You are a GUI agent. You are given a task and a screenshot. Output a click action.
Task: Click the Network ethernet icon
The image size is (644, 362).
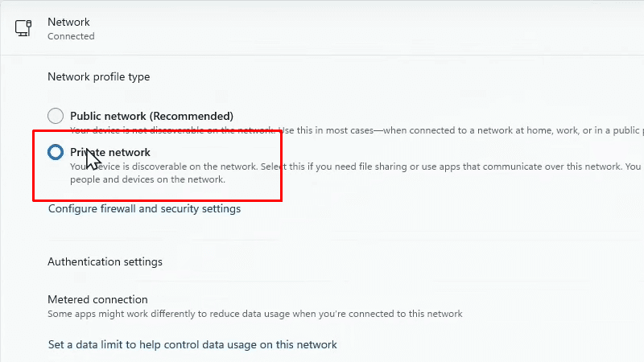pyautogui.click(x=23, y=28)
